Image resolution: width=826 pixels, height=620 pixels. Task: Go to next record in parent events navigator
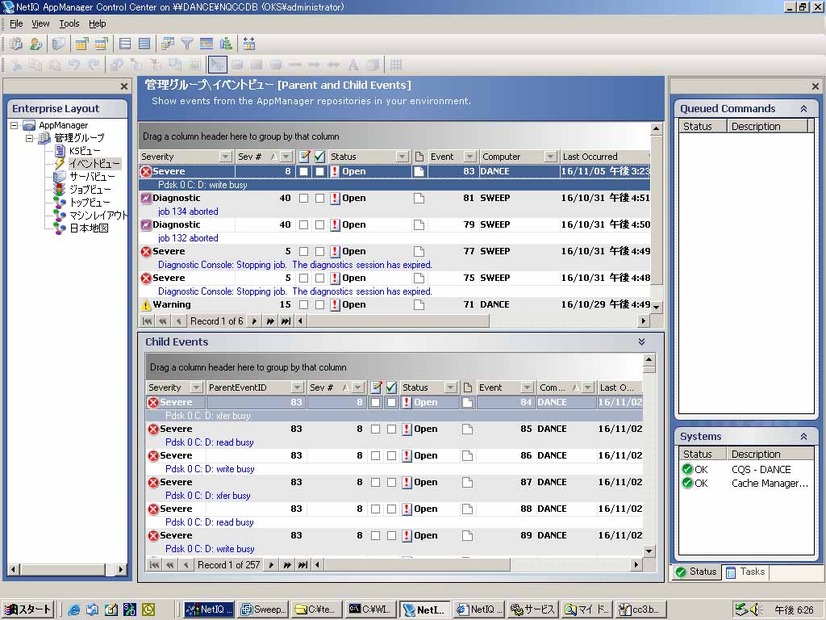click(x=254, y=321)
